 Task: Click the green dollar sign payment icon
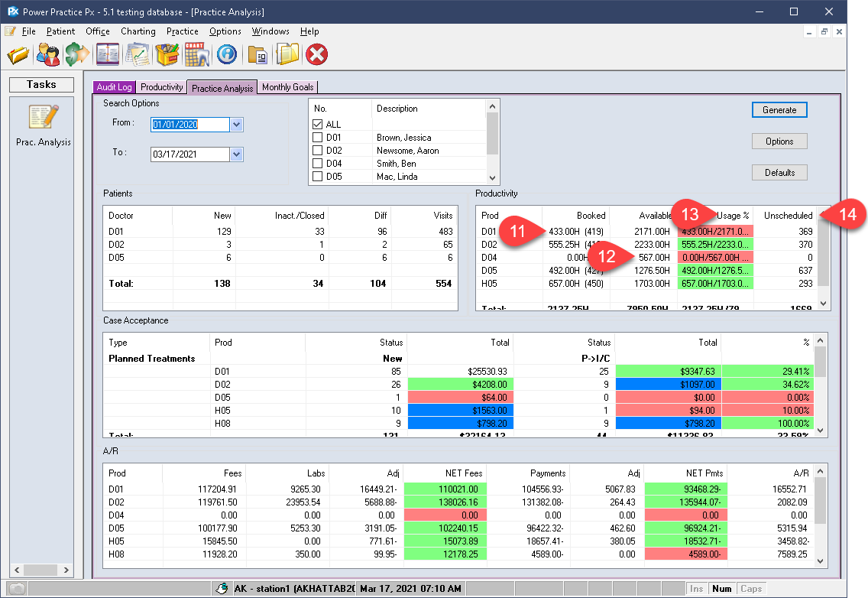pyautogui.click(x=77, y=55)
